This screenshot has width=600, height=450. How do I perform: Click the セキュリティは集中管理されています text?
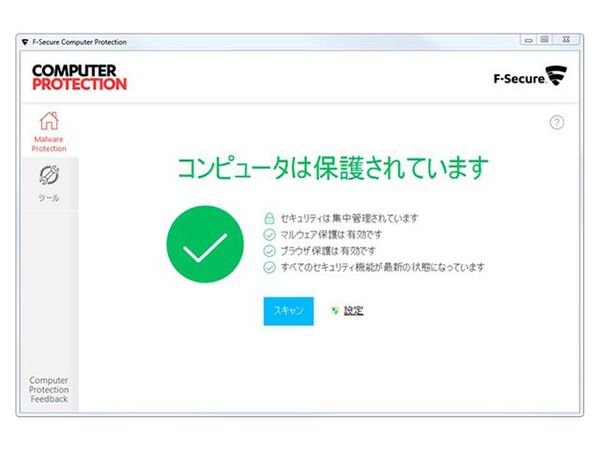click(x=349, y=218)
